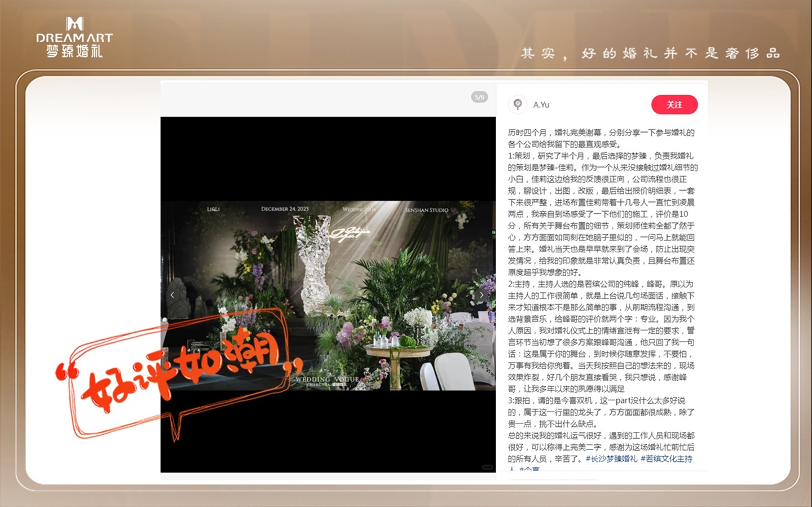
Task: Click the review line starting with 2:主持
Action: pyautogui.click(x=601, y=284)
